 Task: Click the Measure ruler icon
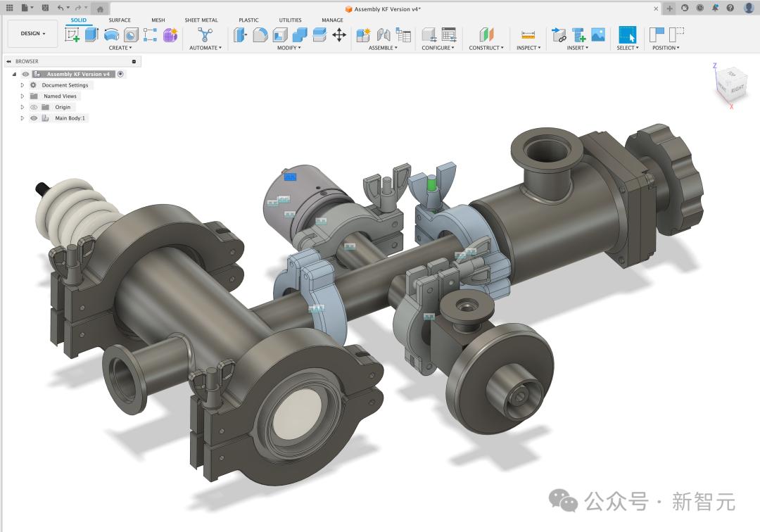528,34
